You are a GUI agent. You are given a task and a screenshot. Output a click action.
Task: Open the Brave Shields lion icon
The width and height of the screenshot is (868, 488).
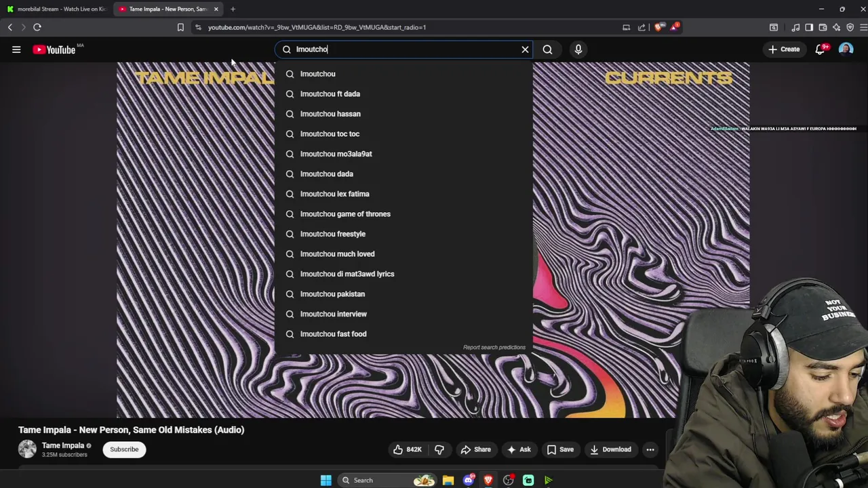tap(658, 27)
